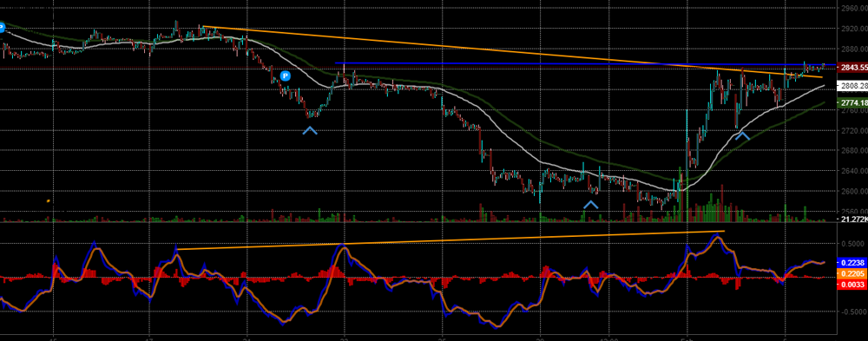Select the blue chevron marker under the 2760 swing low

click(x=310, y=131)
